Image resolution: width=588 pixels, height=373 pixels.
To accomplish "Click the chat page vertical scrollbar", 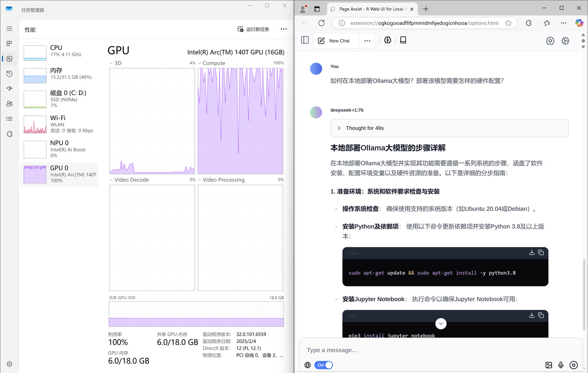I will click(x=584, y=286).
